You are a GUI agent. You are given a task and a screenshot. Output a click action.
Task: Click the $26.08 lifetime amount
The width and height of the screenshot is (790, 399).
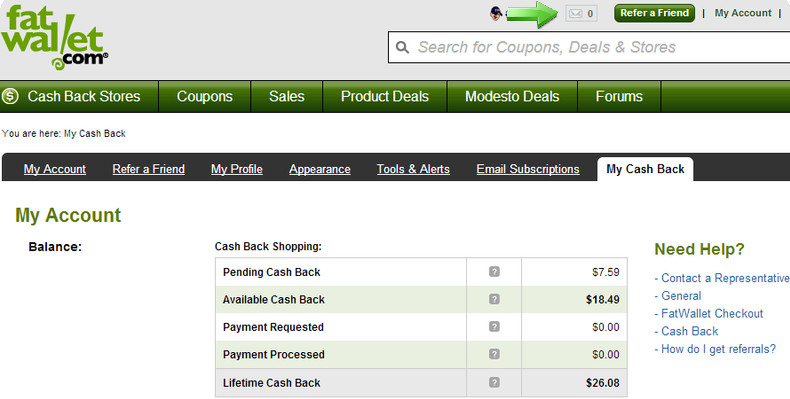pos(603,382)
